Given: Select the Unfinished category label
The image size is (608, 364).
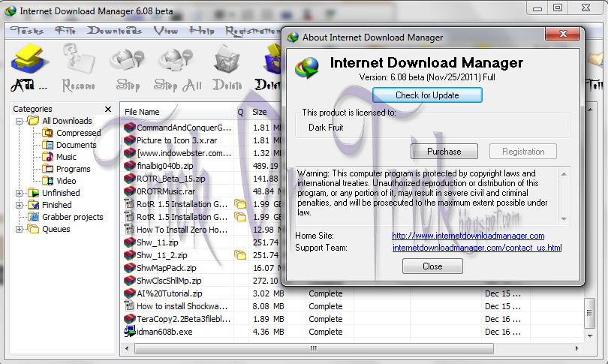Looking at the screenshot, I should [61, 193].
